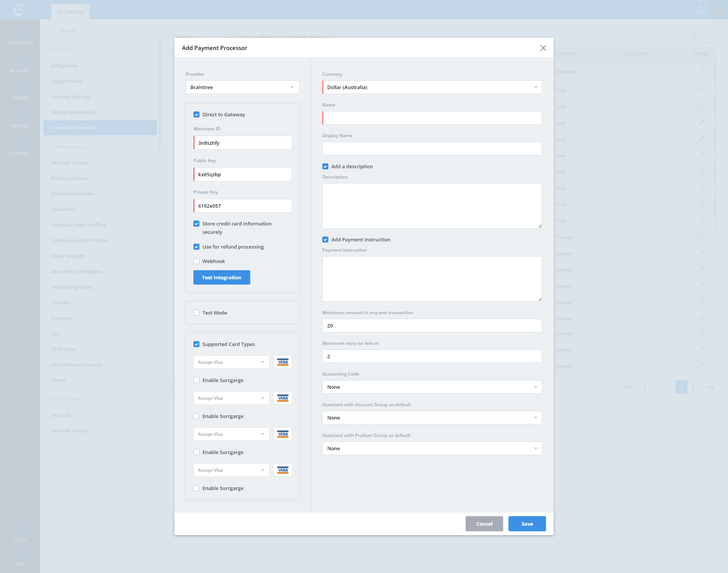Enable the Webhook checkbox
The image size is (728, 573).
[196, 261]
